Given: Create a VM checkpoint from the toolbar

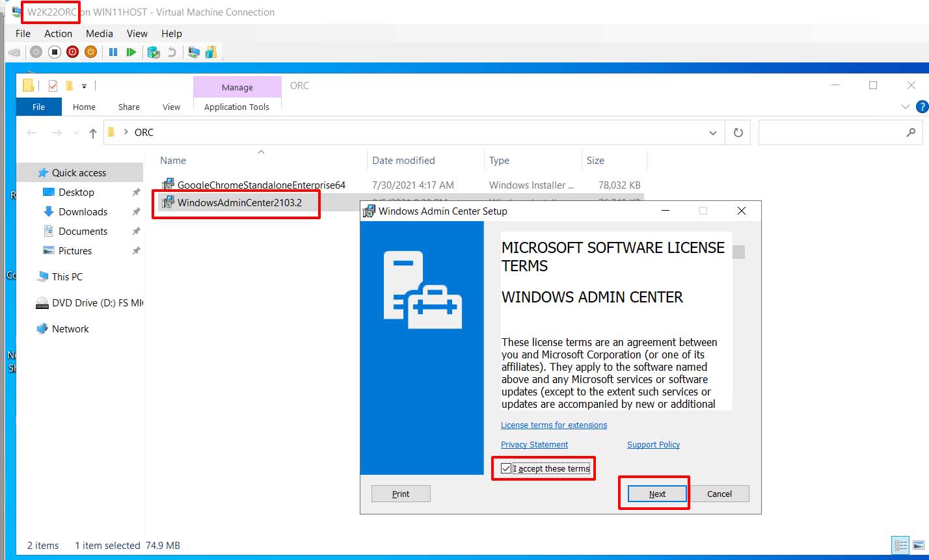Looking at the screenshot, I should click(x=154, y=52).
